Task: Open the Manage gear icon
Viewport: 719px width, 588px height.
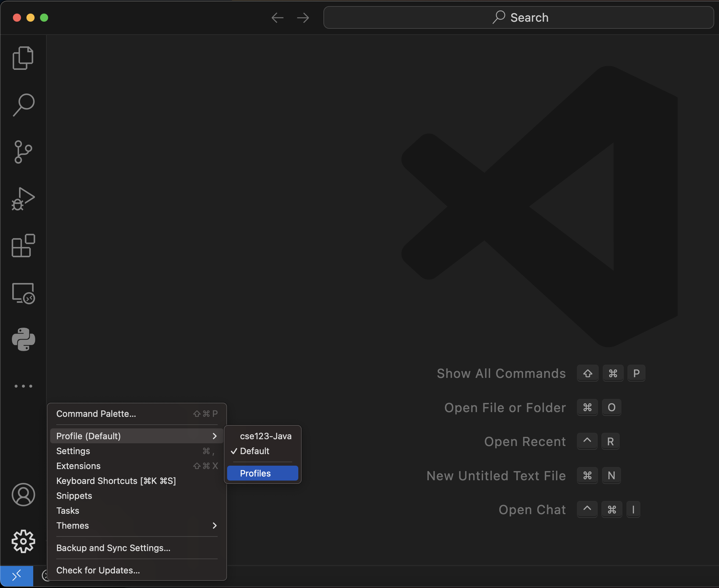Action: (23, 541)
